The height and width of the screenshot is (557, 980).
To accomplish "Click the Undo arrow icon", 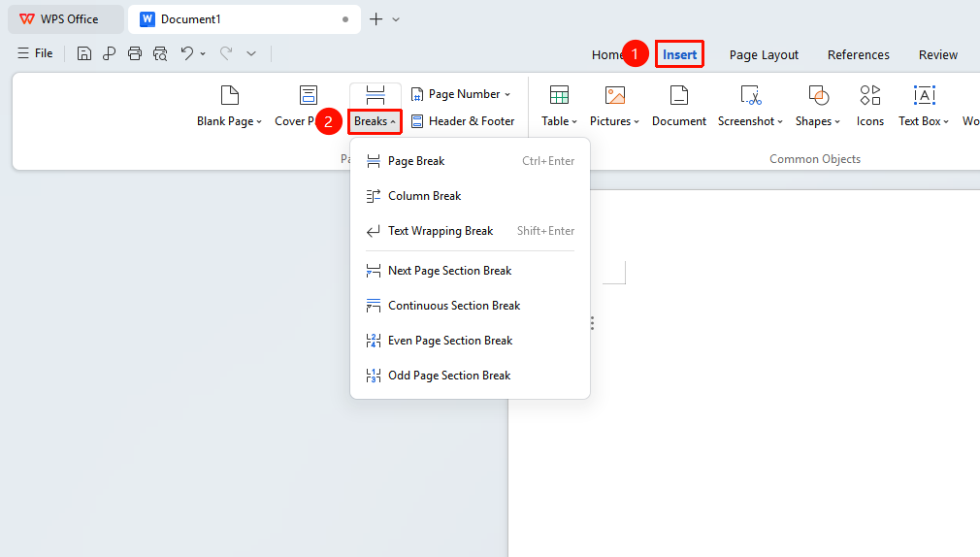I will pyautogui.click(x=187, y=53).
